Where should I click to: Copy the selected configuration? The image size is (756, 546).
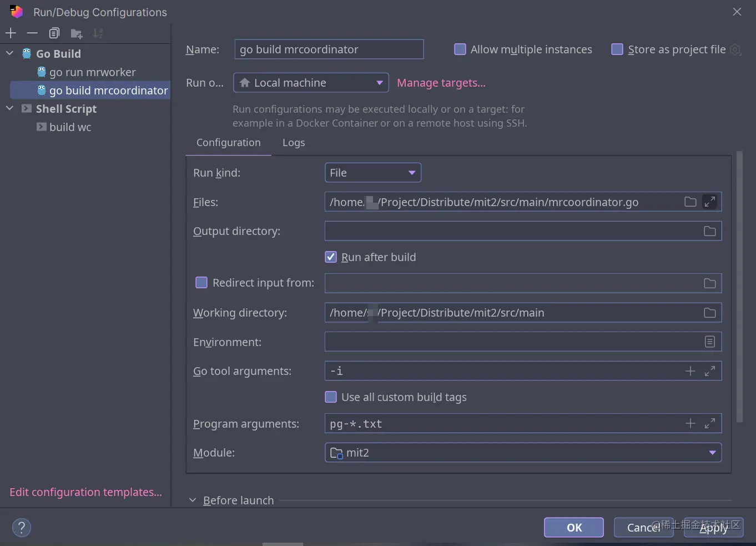pos(54,33)
